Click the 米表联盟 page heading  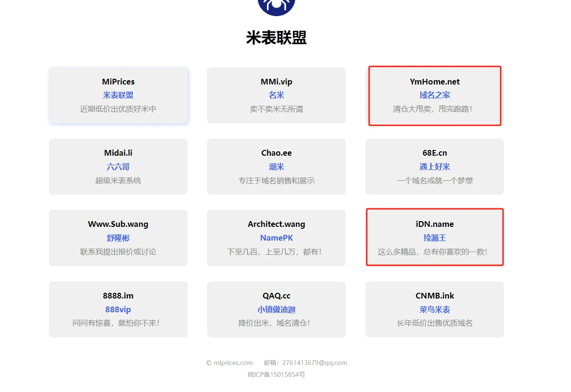pos(276,38)
